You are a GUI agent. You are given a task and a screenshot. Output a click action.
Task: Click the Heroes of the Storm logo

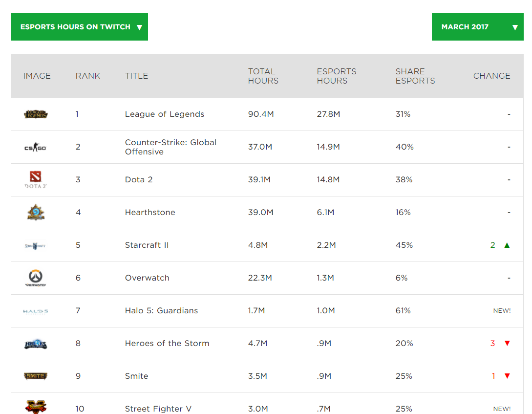point(36,344)
